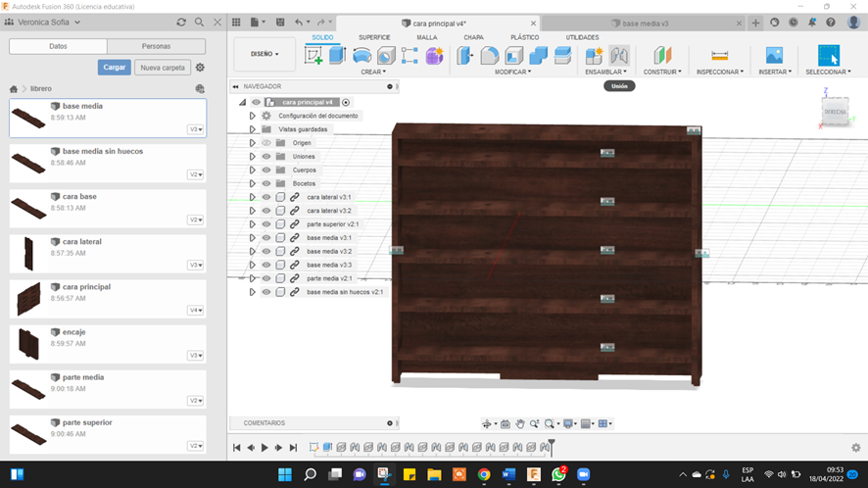Select the Press Pull tool

pos(465,56)
